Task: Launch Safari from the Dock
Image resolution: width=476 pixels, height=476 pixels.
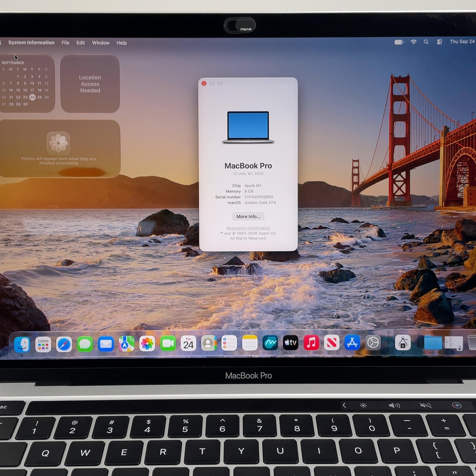Action: [x=64, y=344]
